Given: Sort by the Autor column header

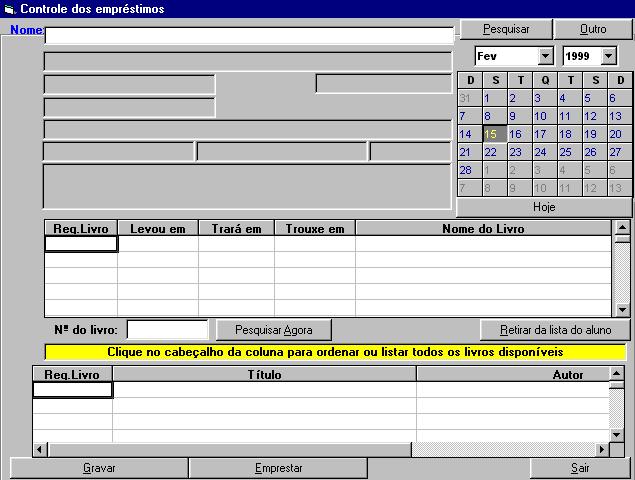Looking at the screenshot, I should pos(512,375).
